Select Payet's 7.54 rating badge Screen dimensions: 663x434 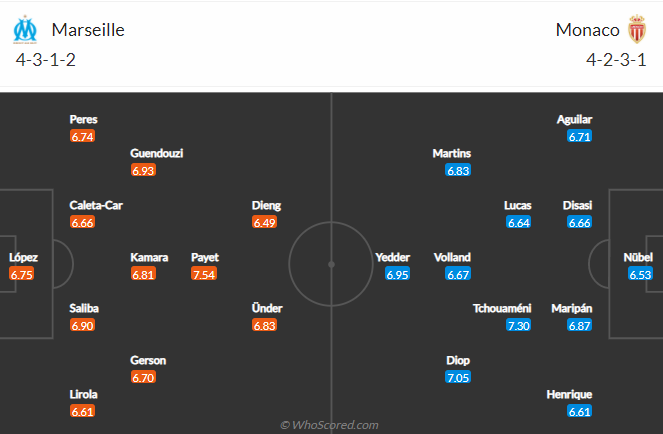(x=204, y=274)
